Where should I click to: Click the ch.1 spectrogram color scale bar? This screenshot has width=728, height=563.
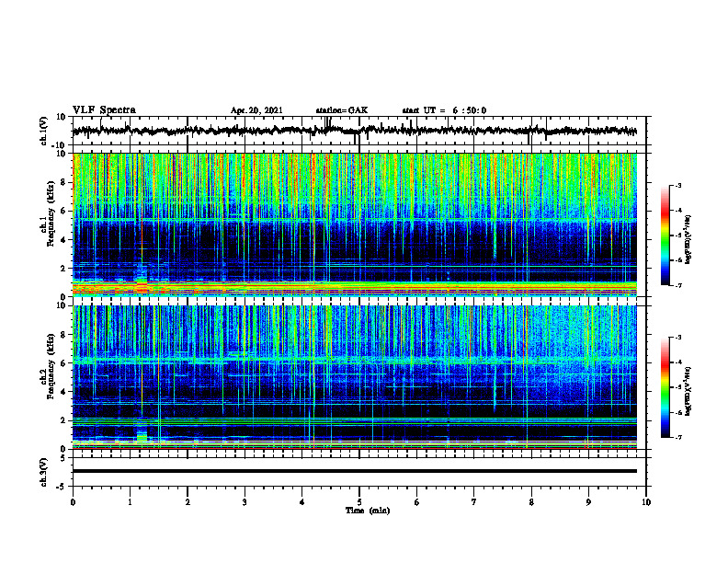pyautogui.click(x=665, y=236)
